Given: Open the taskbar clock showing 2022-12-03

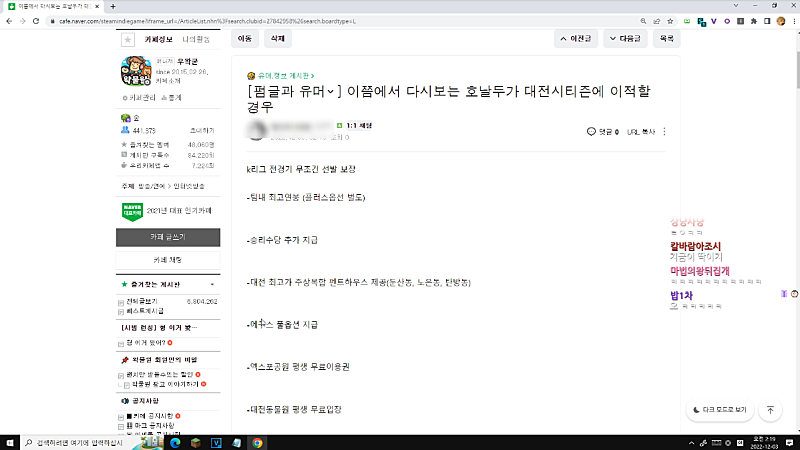Looking at the screenshot, I should pyautogui.click(x=765, y=443).
